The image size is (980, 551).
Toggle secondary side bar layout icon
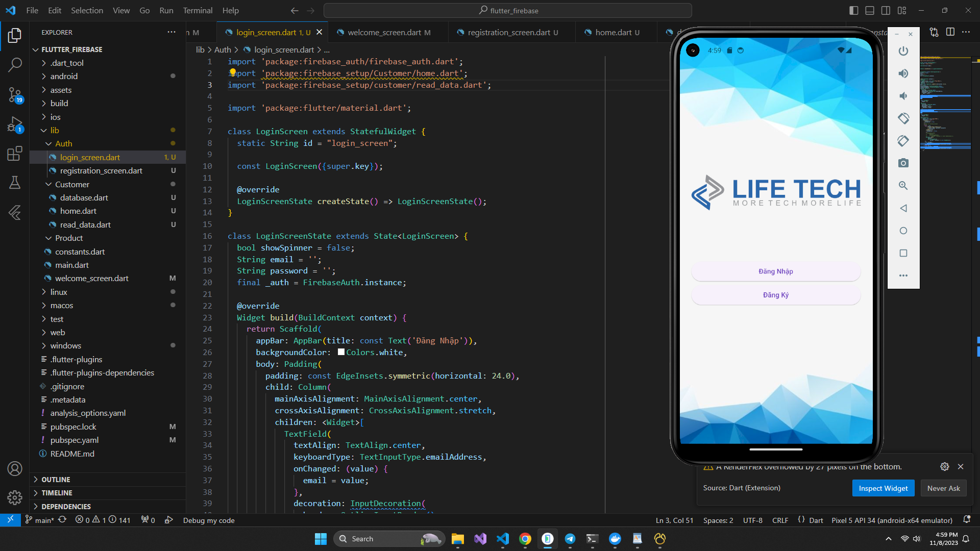point(886,10)
